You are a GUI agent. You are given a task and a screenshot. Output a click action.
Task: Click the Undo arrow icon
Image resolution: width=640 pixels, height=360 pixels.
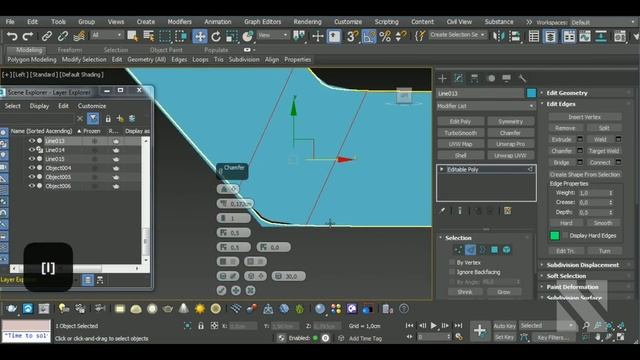[x=12, y=36]
